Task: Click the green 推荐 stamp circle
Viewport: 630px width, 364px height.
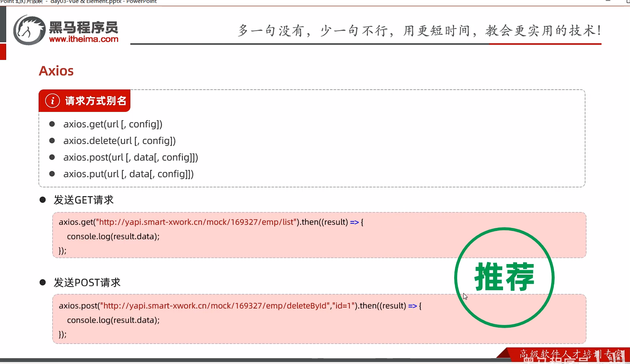Action: 504,277
